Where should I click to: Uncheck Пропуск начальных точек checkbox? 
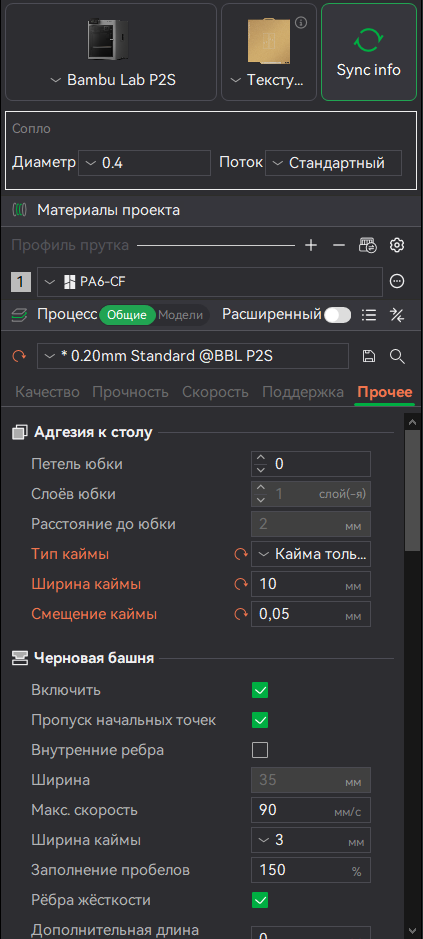260,720
